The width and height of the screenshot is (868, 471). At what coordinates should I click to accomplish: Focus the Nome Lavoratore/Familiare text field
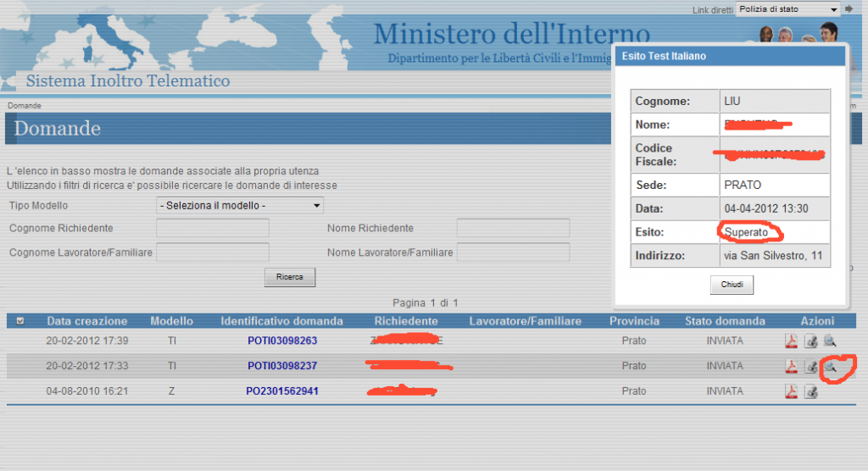tap(513, 252)
